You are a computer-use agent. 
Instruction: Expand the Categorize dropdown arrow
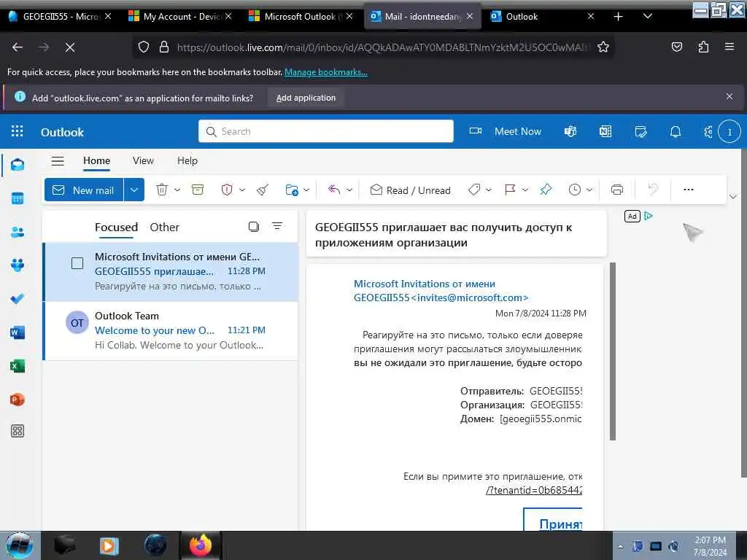pos(489,190)
